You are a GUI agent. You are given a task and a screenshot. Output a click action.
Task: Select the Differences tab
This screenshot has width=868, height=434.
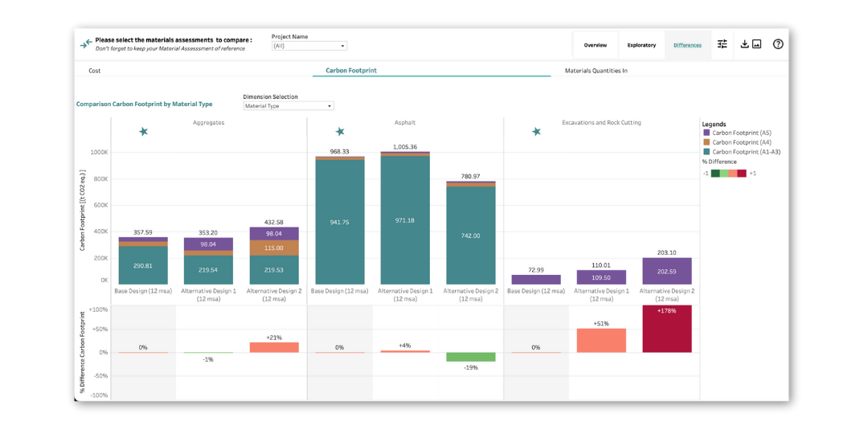(687, 45)
